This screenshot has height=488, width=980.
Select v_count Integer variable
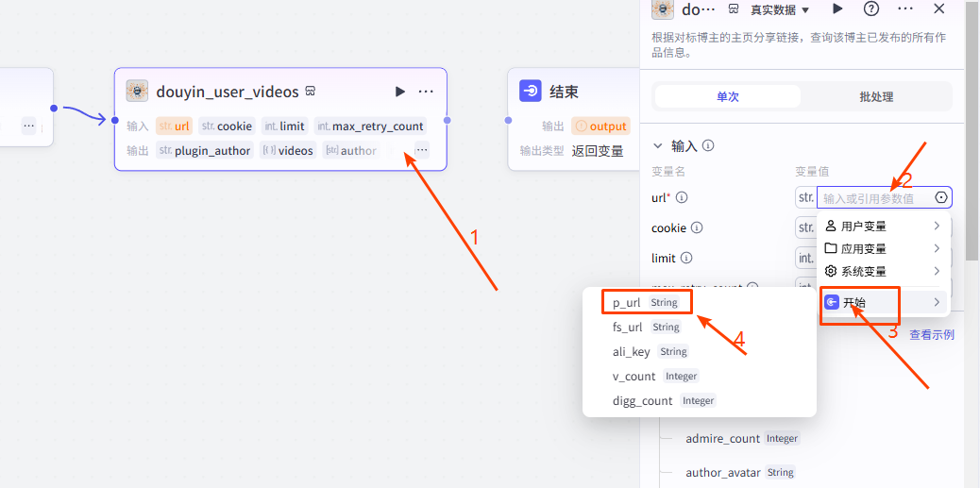pyautogui.click(x=655, y=377)
